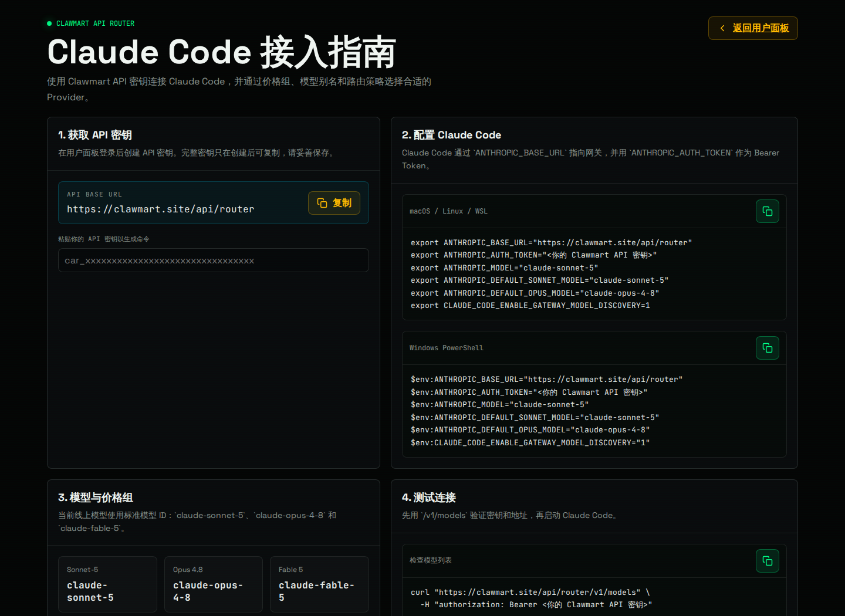
Task: Click the export ANTHROPIC_AUTH_TOKEN line
Action: tap(534, 255)
